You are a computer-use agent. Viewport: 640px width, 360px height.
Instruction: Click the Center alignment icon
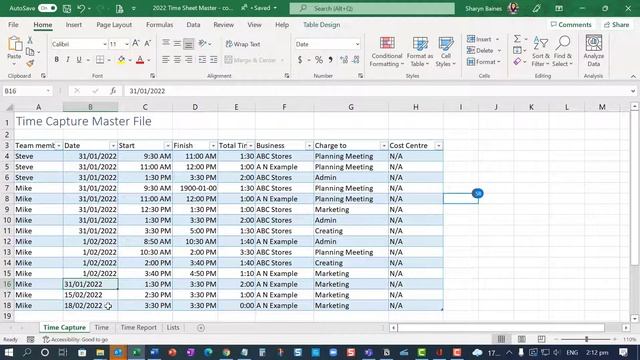pyautogui.click(x=177, y=60)
